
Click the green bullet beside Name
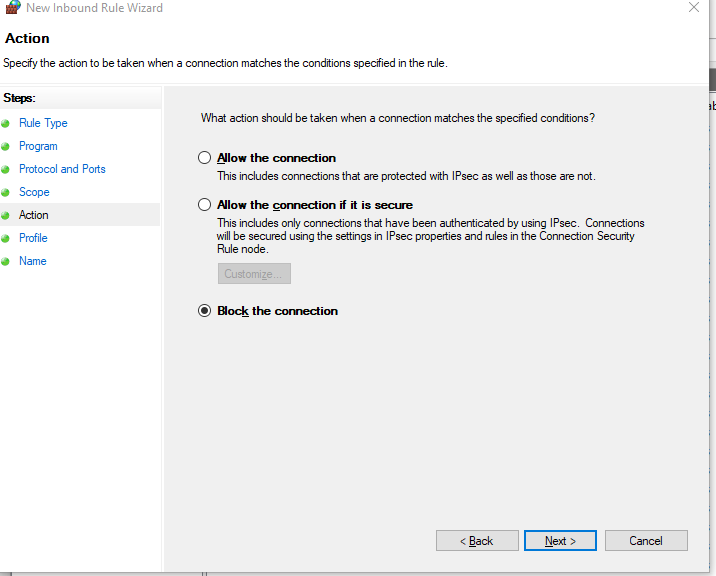[x=5, y=261]
